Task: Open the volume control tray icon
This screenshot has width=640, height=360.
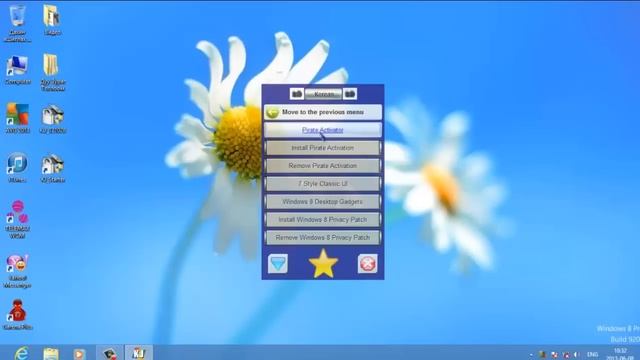Action: click(576, 354)
